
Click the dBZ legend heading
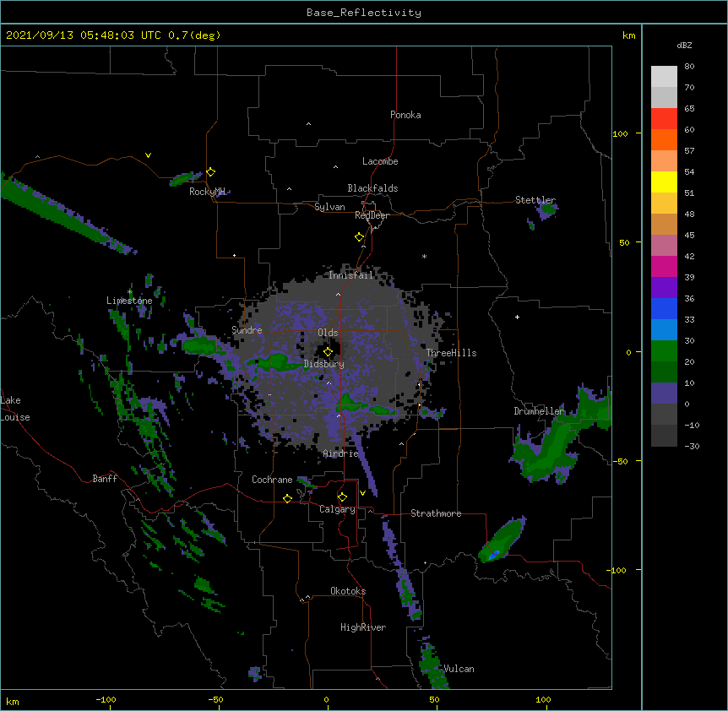pyautogui.click(x=684, y=45)
